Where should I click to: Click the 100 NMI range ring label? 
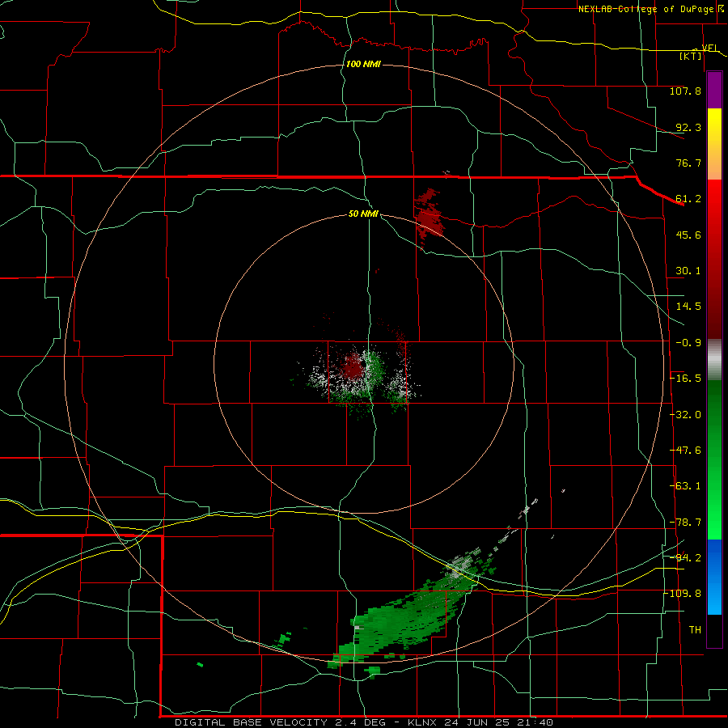point(363,64)
